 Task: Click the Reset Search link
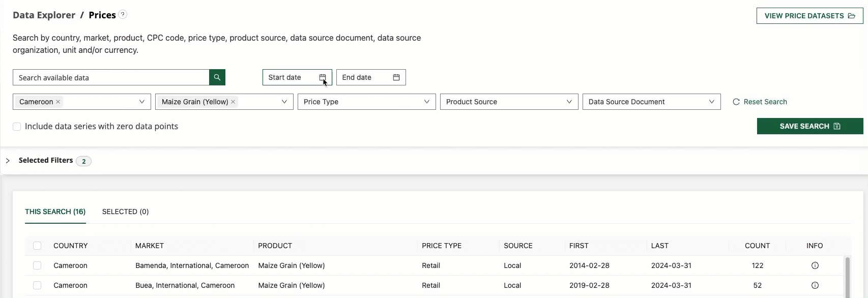click(x=760, y=102)
